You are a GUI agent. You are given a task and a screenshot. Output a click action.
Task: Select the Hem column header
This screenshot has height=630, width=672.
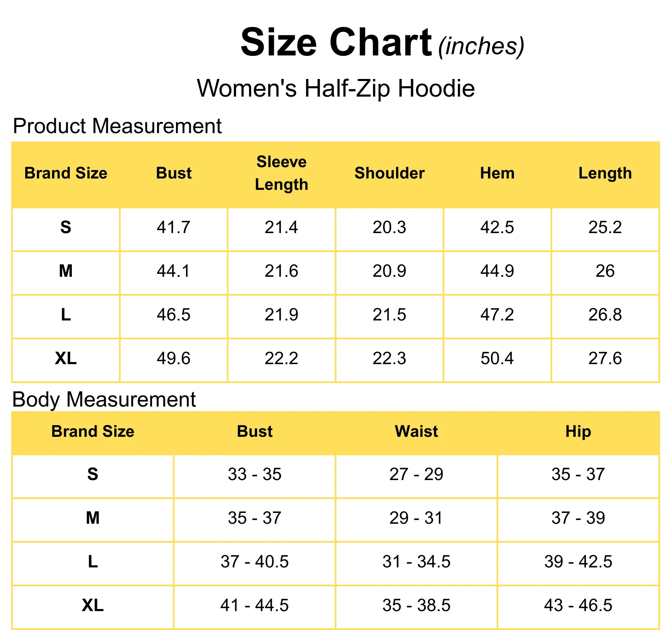pos(497,173)
